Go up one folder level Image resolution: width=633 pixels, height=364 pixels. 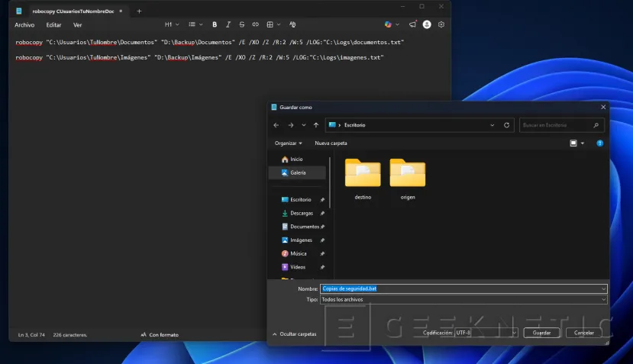316,125
